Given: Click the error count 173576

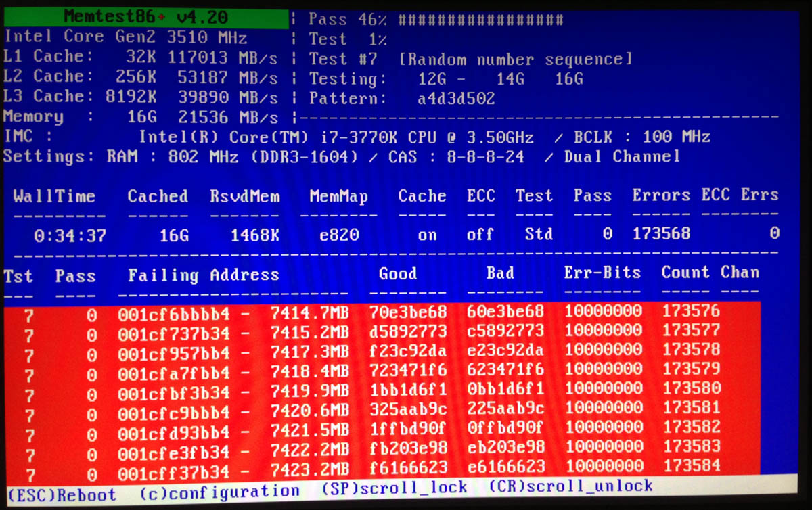Looking at the screenshot, I should [x=691, y=311].
